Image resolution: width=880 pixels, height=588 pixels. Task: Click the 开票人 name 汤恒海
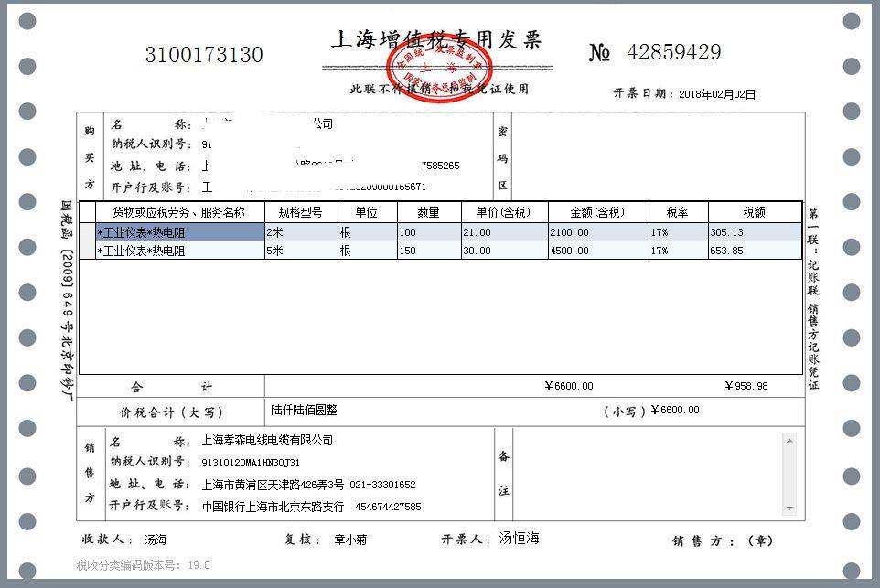[520, 538]
